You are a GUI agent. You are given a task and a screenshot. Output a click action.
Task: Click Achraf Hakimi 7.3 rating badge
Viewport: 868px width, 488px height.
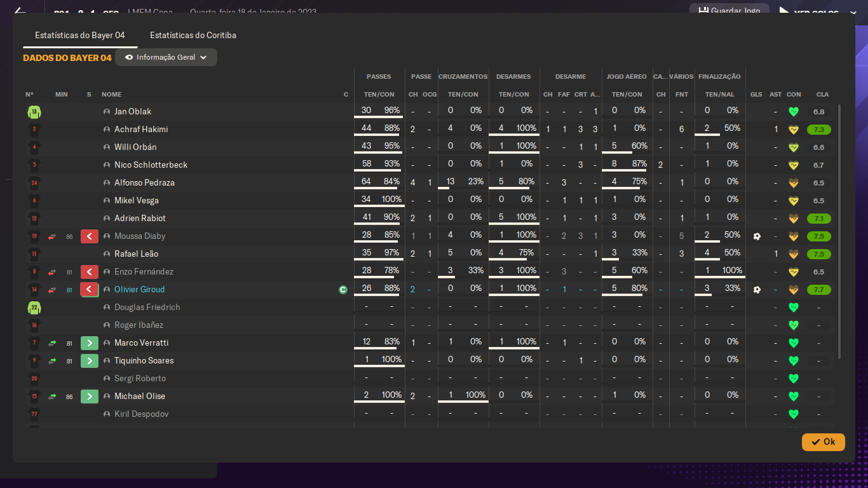tap(818, 130)
